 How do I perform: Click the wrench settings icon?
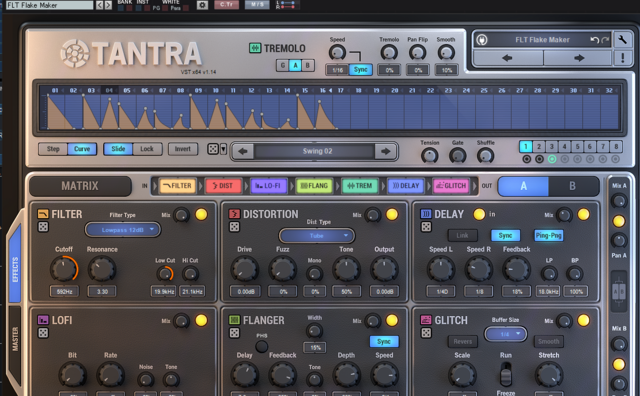(x=622, y=40)
